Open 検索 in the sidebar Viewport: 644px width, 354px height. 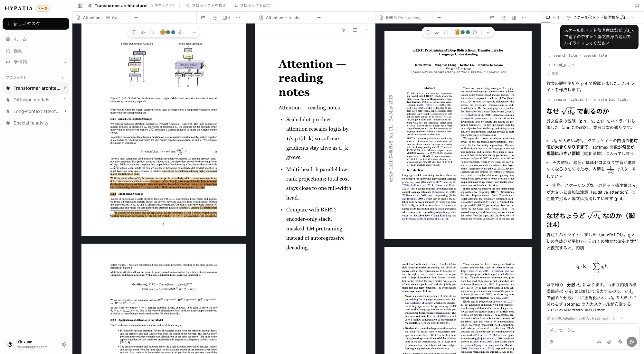(x=36, y=51)
